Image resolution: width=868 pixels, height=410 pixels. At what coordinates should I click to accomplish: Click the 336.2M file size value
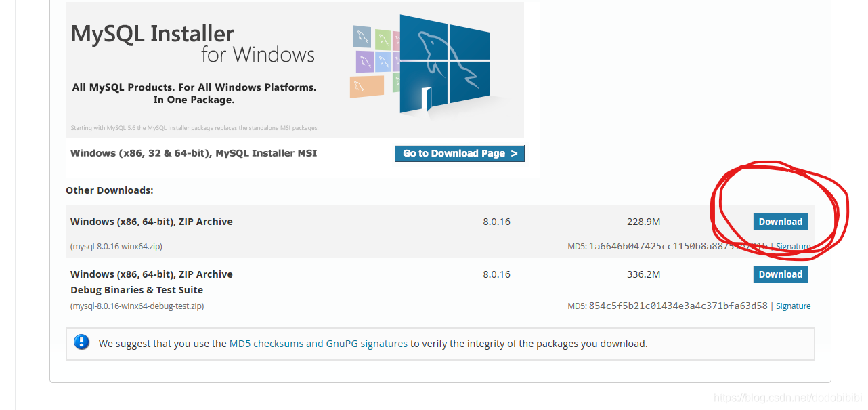click(x=643, y=274)
